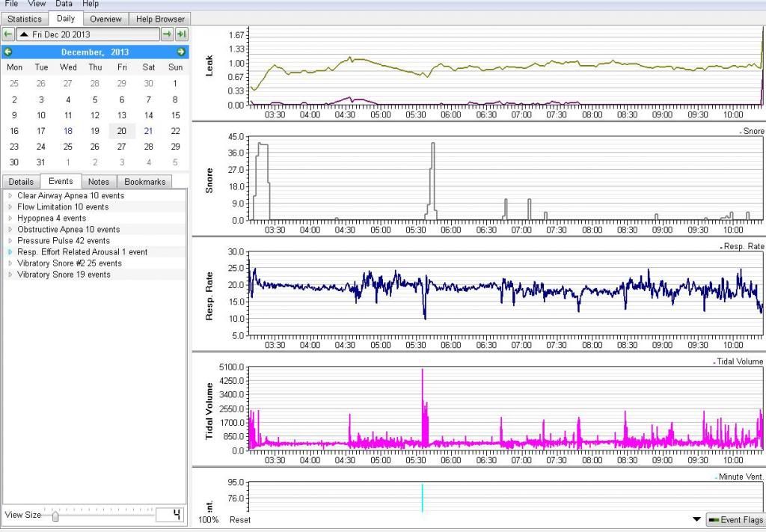766x532 pixels.
Task: Select the Daily tab
Action: [66, 19]
